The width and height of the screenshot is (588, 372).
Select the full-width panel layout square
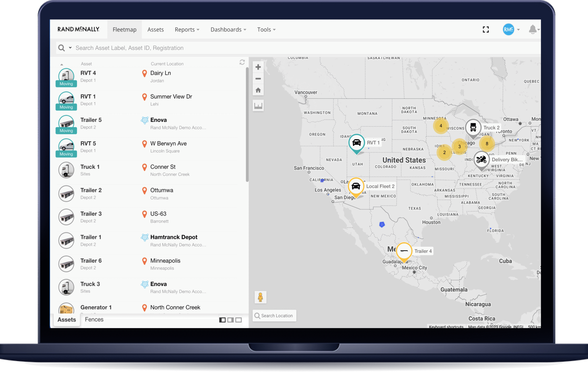(x=239, y=320)
